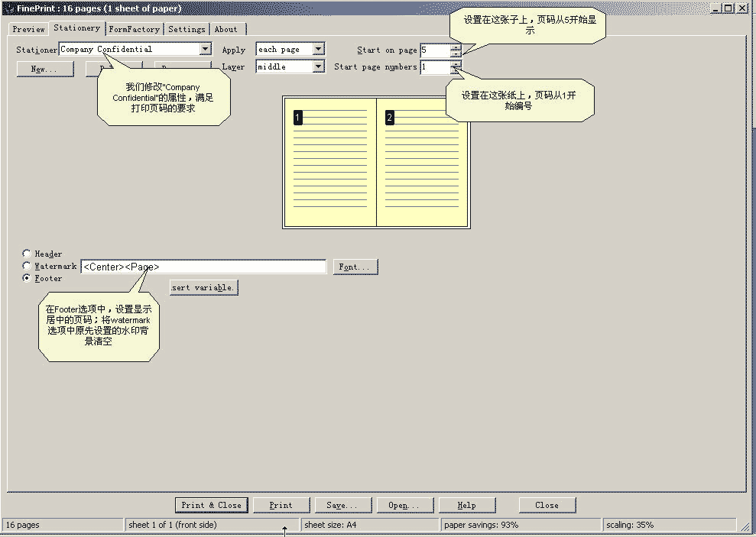Open the FormFactory tab
Viewport: 756px width, 537px height.
(x=135, y=29)
